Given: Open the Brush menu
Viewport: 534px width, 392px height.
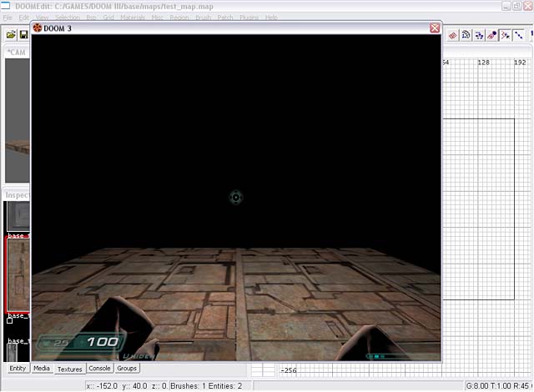Looking at the screenshot, I should tap(203, 17).
